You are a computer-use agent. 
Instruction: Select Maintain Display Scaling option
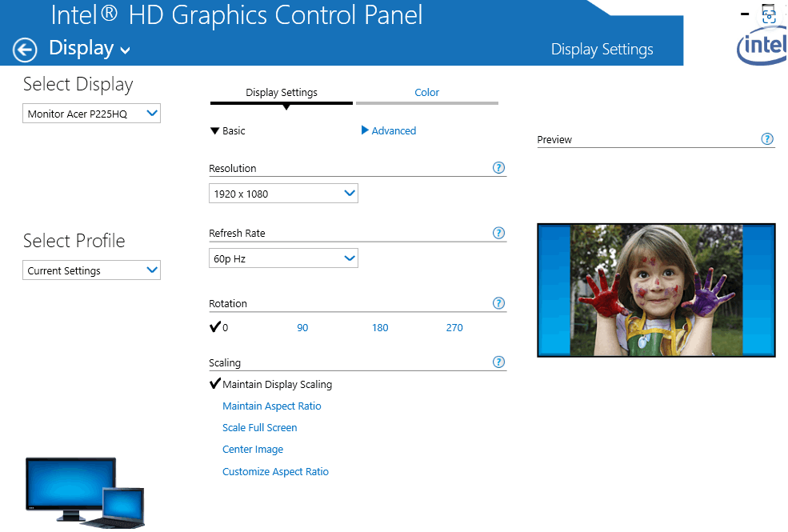(x=277, y=384)
